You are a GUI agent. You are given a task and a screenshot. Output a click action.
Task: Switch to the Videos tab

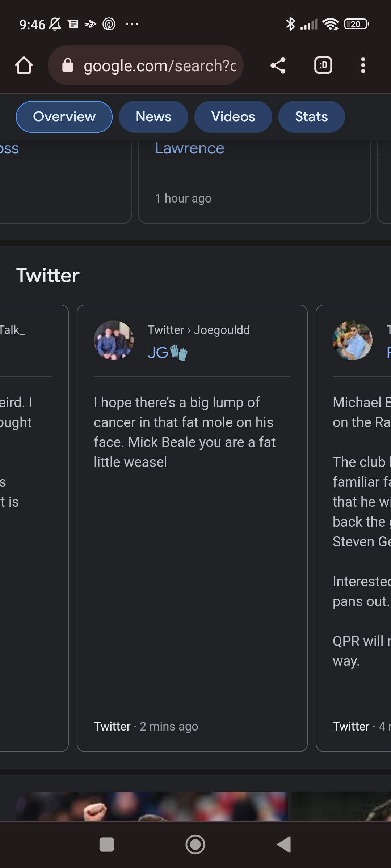[233, 117]
